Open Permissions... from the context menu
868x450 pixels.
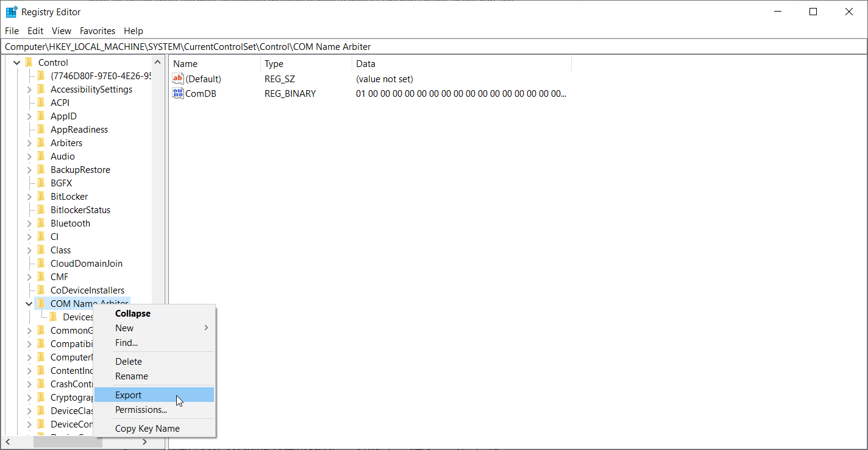coord(154,409)
